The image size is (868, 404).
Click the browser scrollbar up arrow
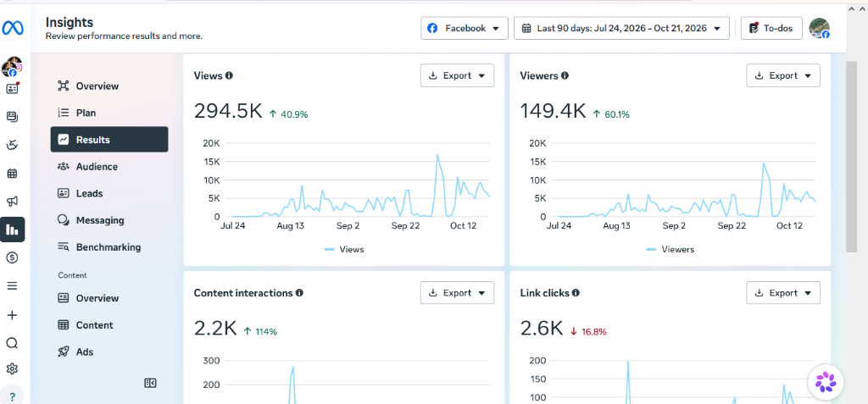tap(851, 9)
